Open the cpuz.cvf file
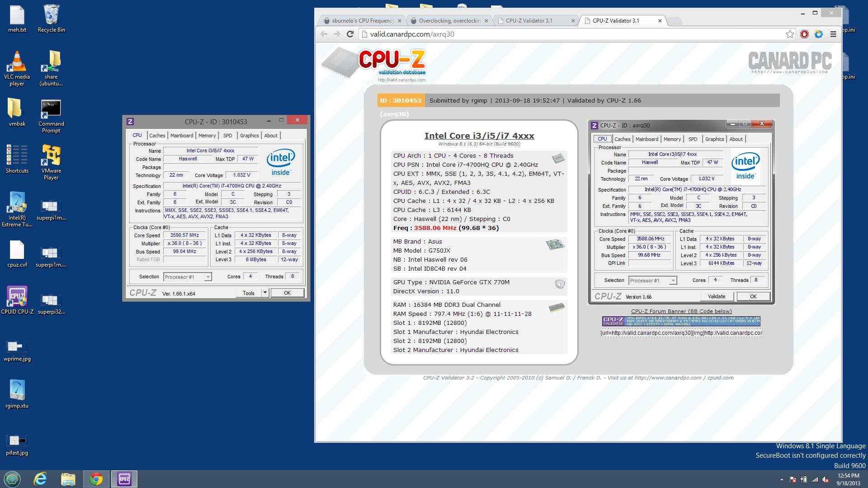 coord(17,253)
